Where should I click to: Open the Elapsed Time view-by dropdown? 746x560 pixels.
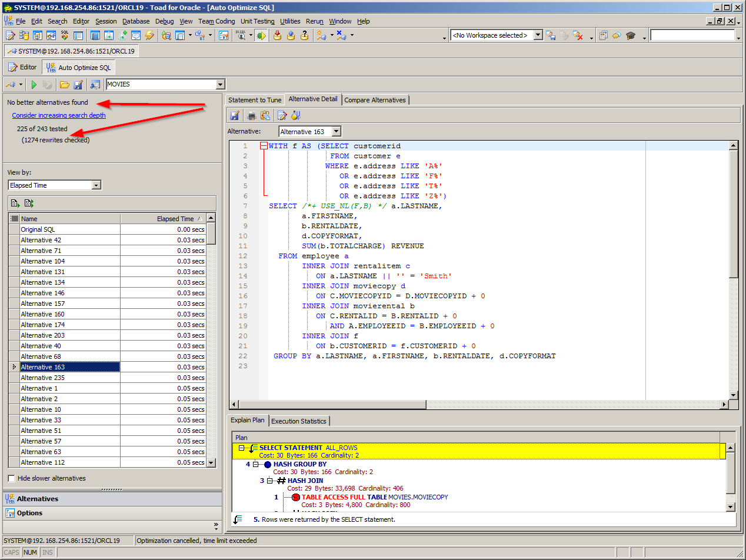(96, 185)
